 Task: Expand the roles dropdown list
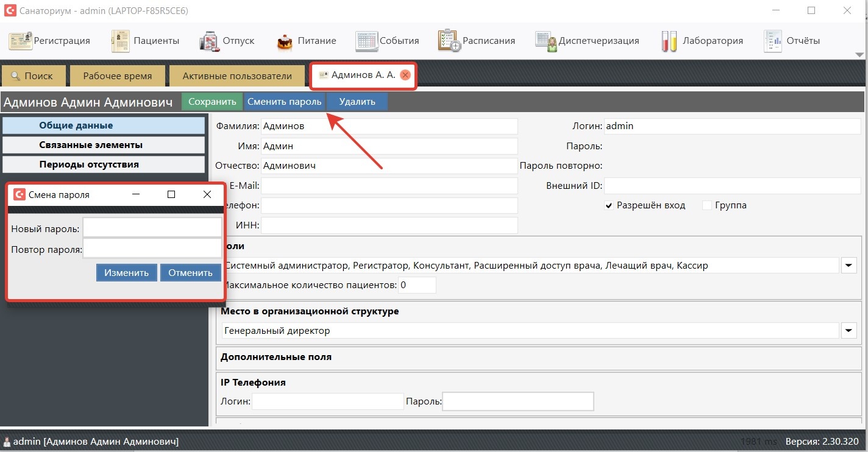[x=849, y=266]
